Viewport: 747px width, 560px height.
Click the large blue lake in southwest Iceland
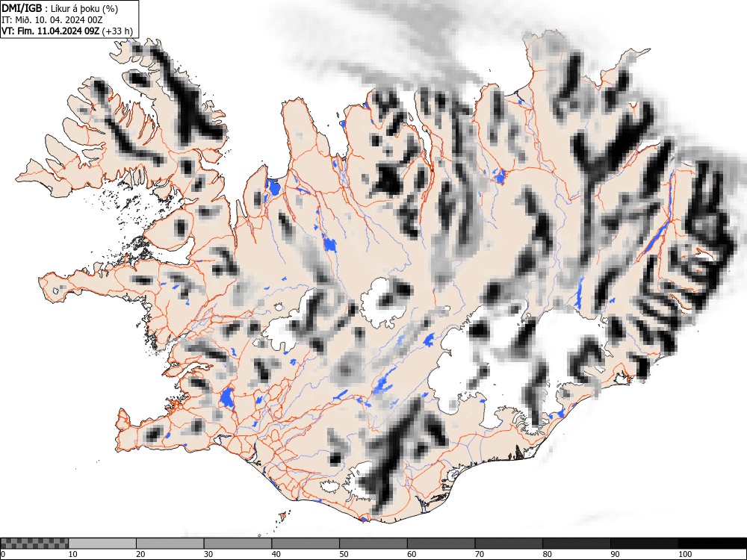(x=227, y=398)
